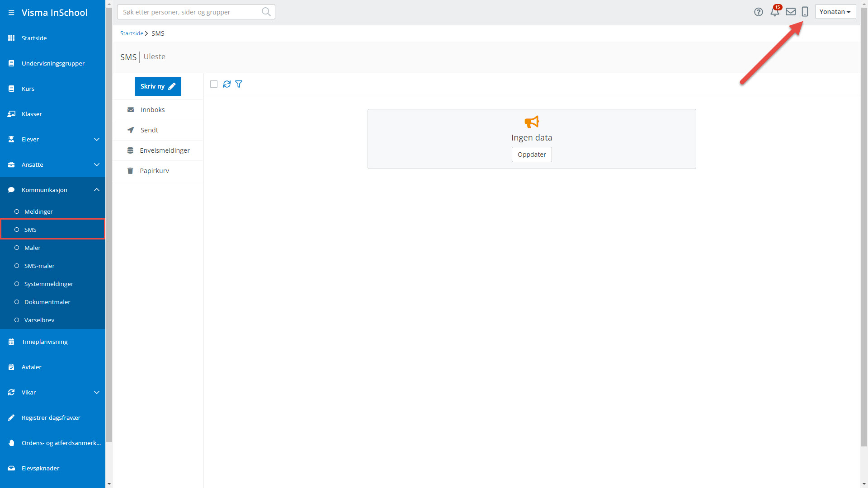Select the SMS submenu item
Image resolution: width=868 pixels, height=488 pixels.
point(52,230)
